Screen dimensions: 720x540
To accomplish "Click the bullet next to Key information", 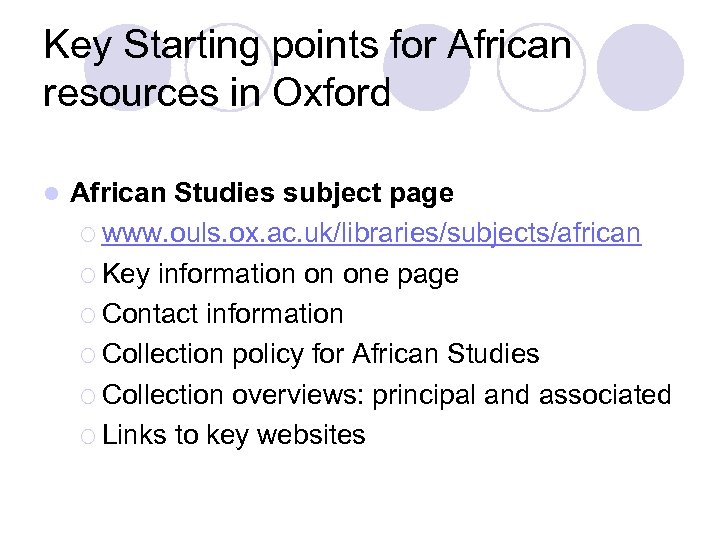I will (x=89, y=274).
